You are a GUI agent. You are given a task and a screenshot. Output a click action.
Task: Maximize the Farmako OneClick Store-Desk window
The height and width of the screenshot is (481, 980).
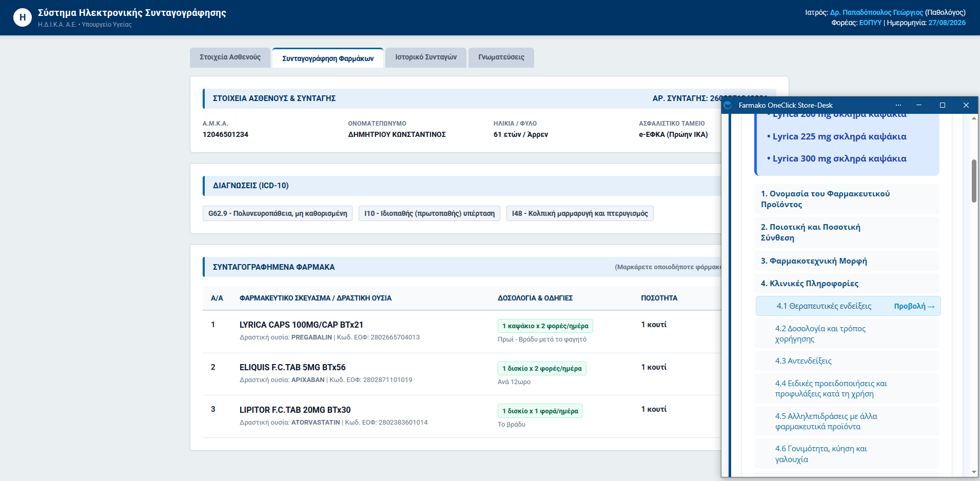(943, 105)
